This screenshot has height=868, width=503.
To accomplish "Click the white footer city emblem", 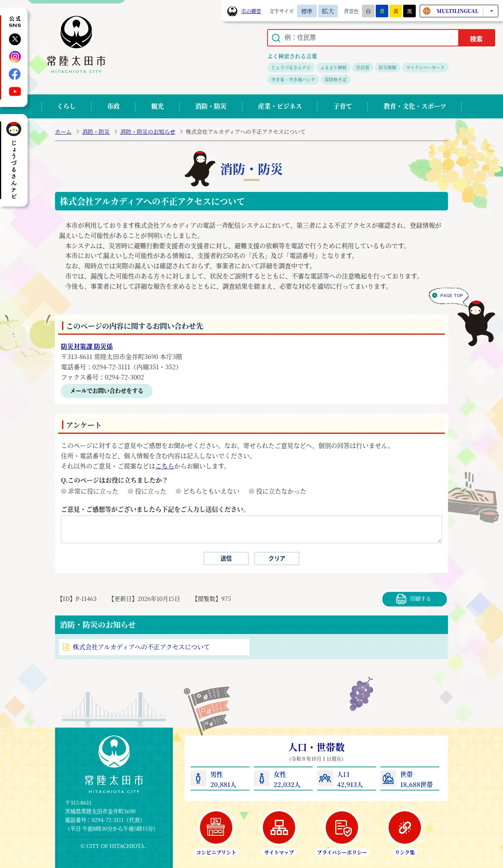I will [114, 752].
